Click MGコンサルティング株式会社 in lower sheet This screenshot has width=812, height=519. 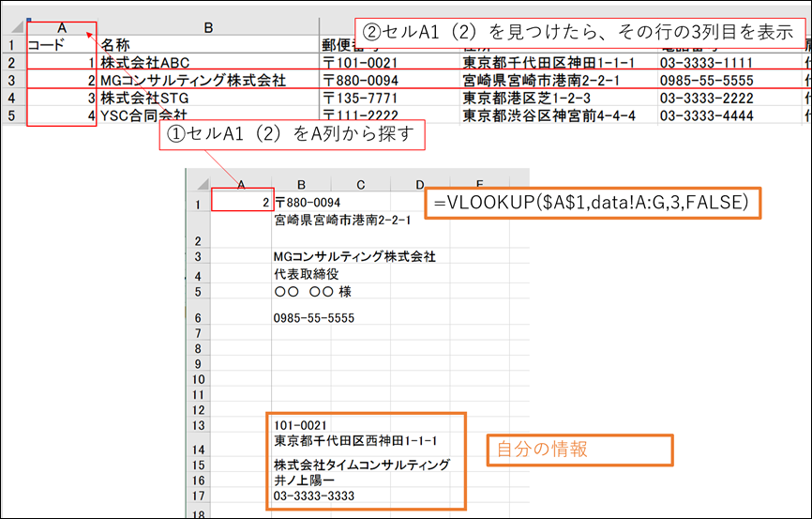pyautogui.click(x=354, y=256)
